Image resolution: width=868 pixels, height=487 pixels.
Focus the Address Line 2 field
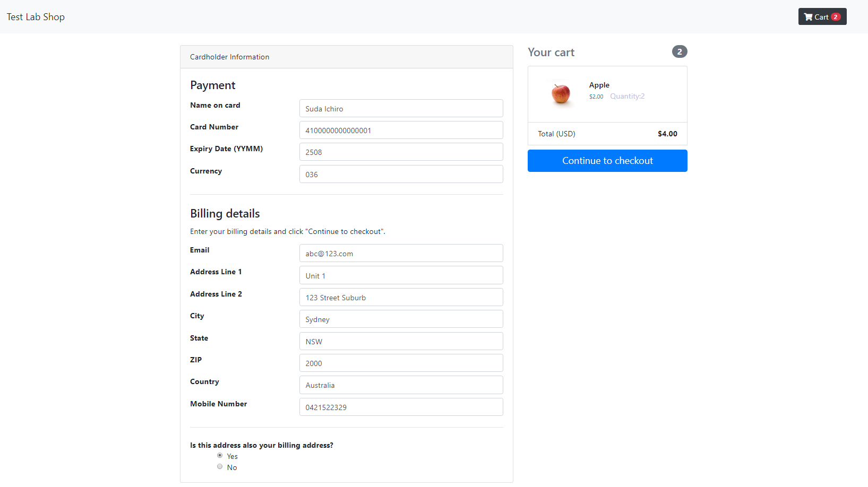point(401,297)
